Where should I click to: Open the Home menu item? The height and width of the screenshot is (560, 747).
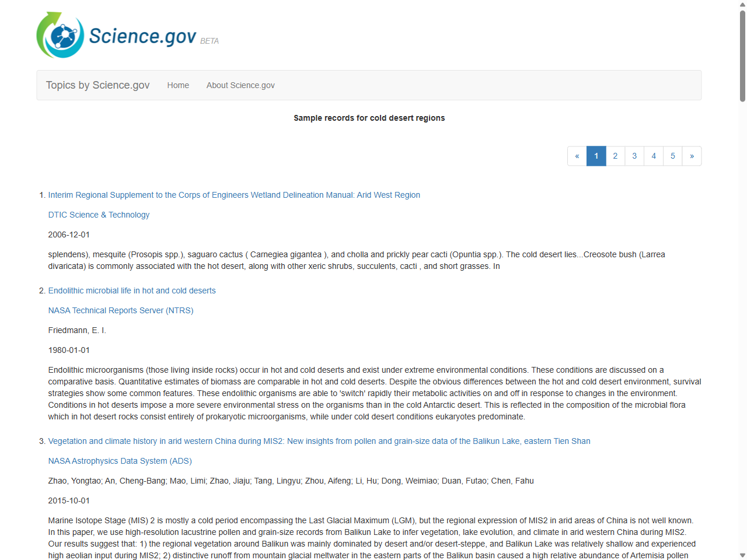(x=178, y=85)
